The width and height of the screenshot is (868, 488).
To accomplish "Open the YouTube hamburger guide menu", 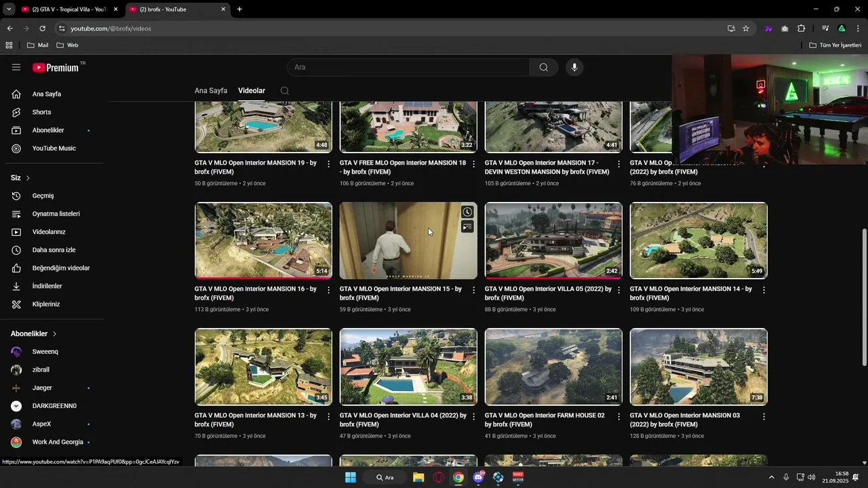I will point(16,67).
